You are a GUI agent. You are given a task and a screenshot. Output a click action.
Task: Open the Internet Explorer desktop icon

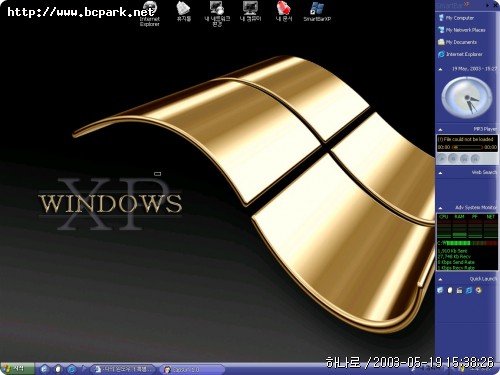pos(150,14)
